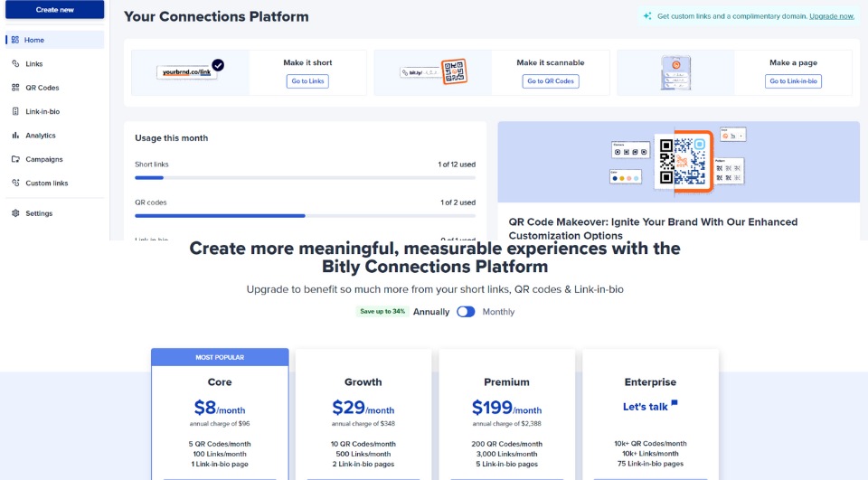
Task: Click the Go to Links button
Action: pyautogui.click(x=307, y=80)
